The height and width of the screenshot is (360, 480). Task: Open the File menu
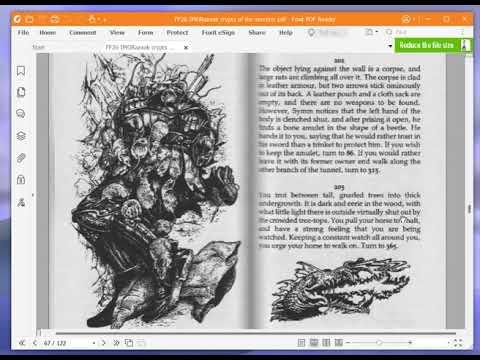pos(23,32)
